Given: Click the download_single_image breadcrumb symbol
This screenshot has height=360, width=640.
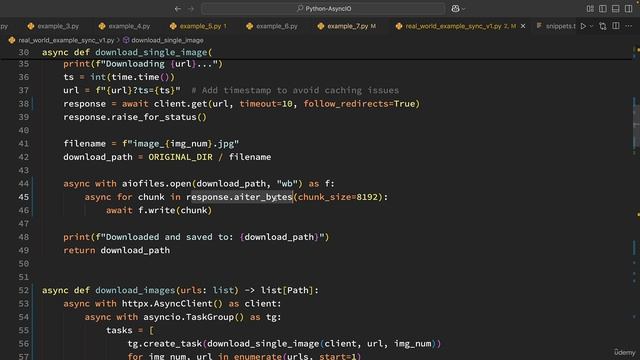Looking at the screenshot, I should coord(167,40).
